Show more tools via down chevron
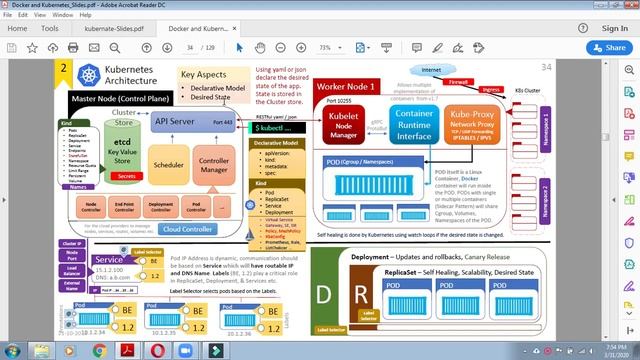The width and height of the screenshot is (640, 360). [x=629, y=313]
